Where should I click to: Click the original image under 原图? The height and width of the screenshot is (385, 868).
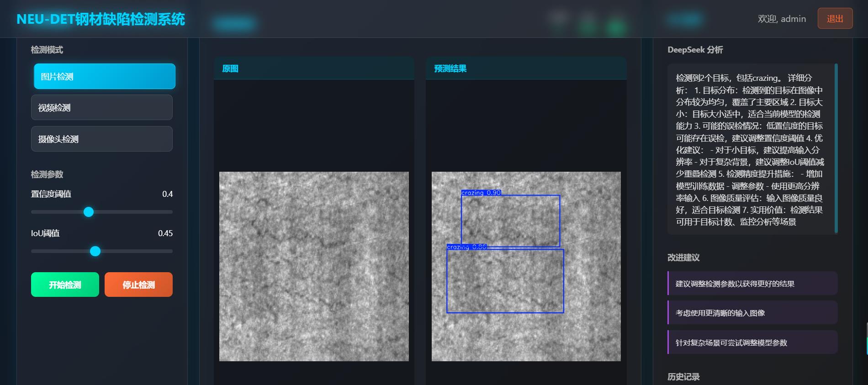pyautogui.click(x=314, y=266)
